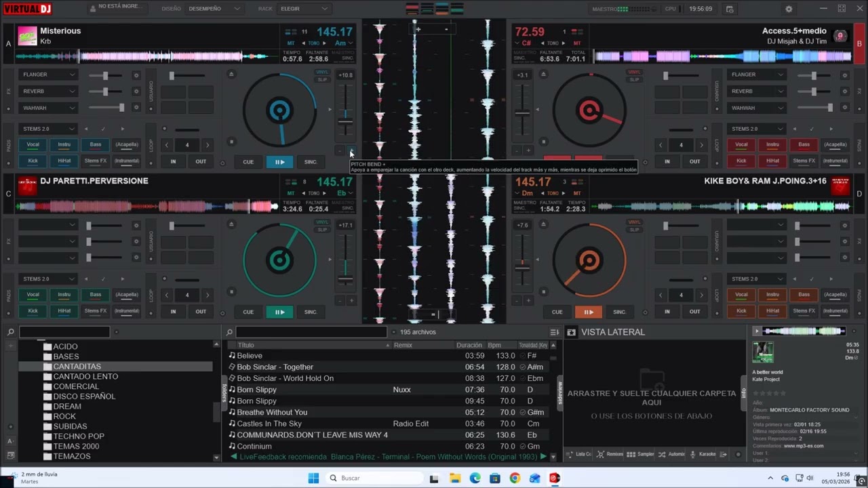
Task: Click the folder search magnifier icon
Action: pyautogui.click(x=12, y=332)
